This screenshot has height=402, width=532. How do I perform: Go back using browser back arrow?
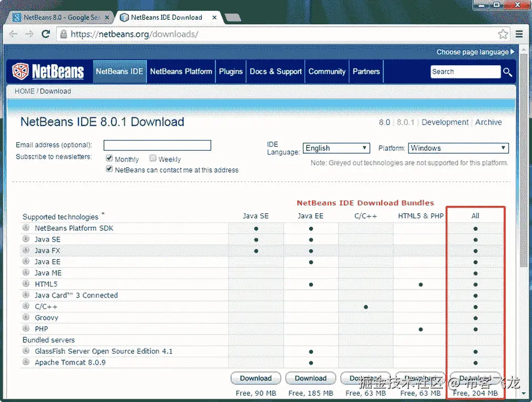pyautogui.click(x=14, y=34)
